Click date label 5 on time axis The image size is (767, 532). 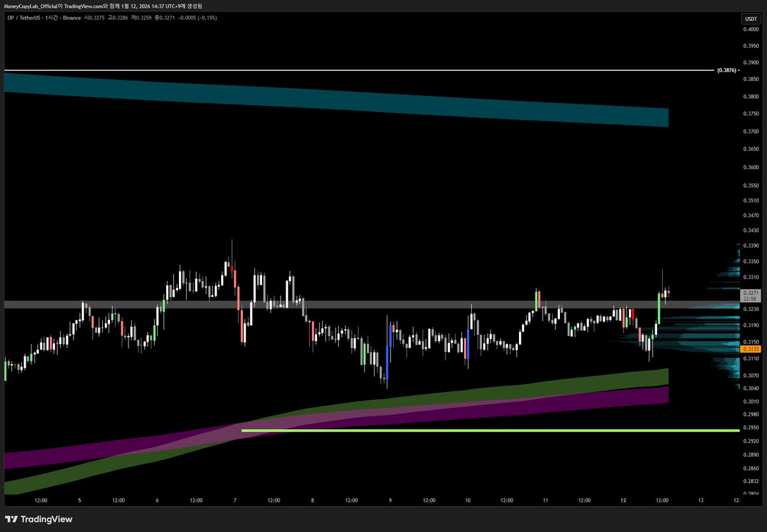pyautogui.click(x=80, y=501)
